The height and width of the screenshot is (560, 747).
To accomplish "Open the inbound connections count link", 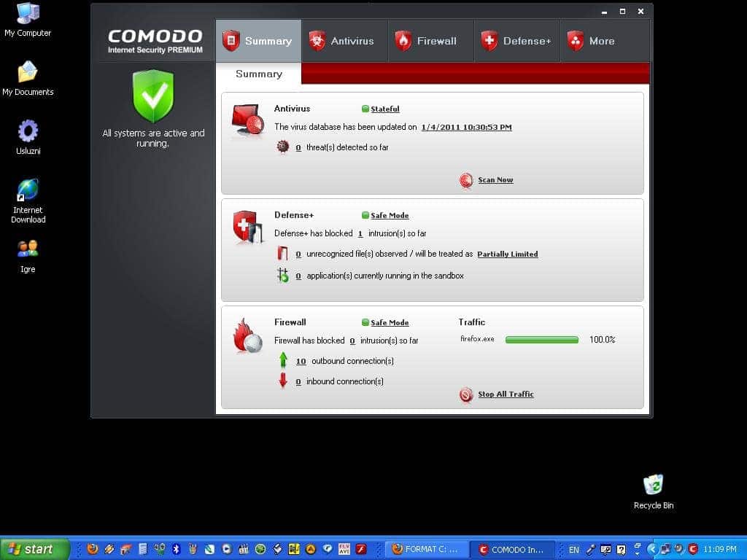I will point(298,382).
